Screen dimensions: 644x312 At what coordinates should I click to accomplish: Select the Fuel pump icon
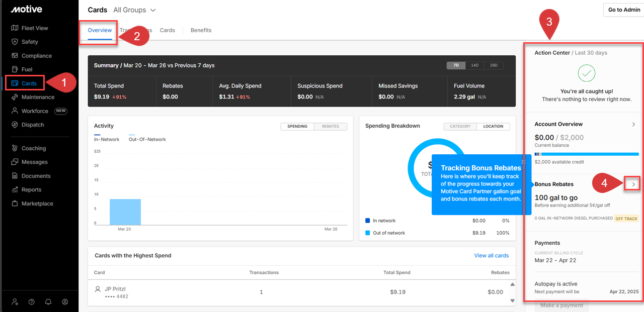[15, 69]
